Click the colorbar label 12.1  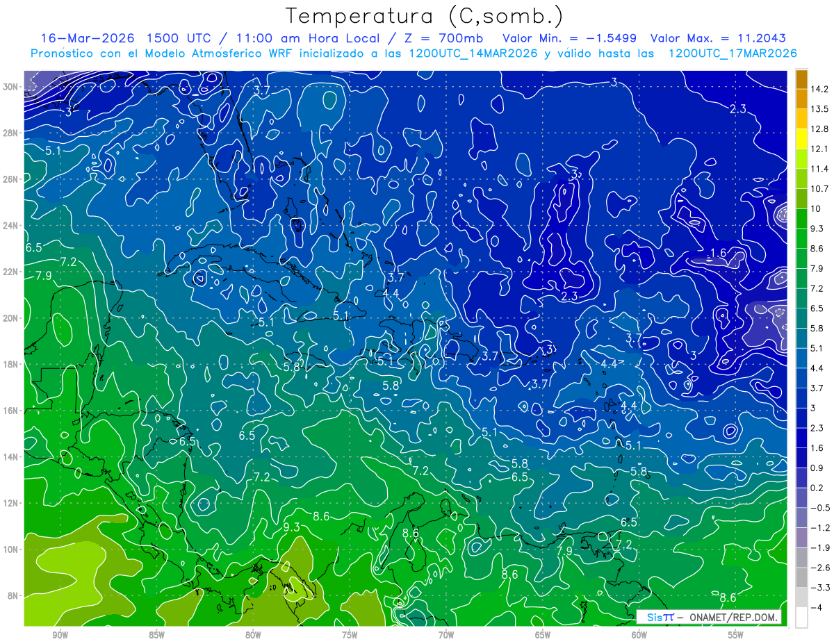pyautogui.click(x=820, y=149)
